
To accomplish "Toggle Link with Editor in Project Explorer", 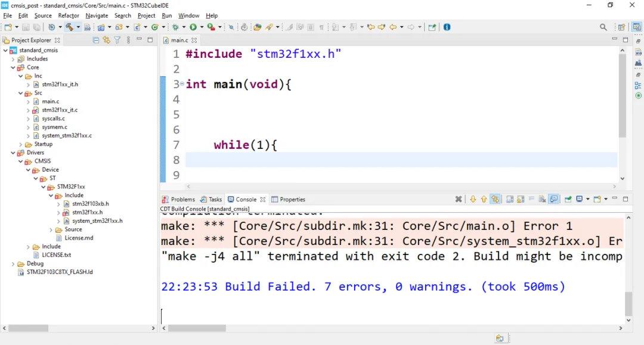I will pos(106,40).
